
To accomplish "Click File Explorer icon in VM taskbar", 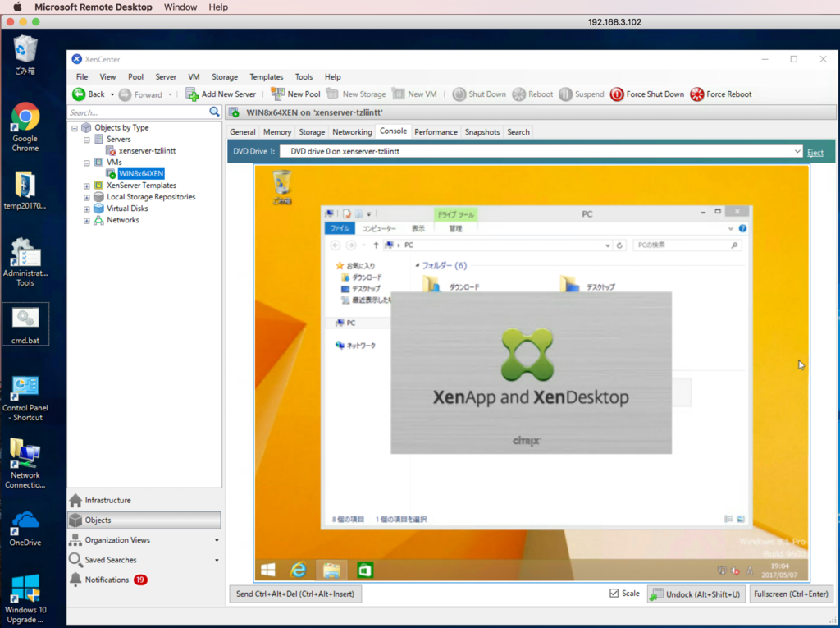I will (331, 570).
